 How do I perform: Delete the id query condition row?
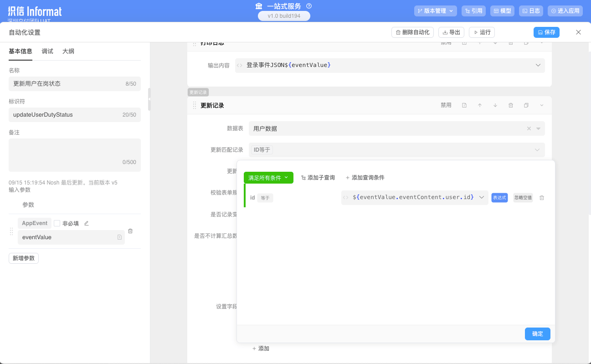pos(542,198)
